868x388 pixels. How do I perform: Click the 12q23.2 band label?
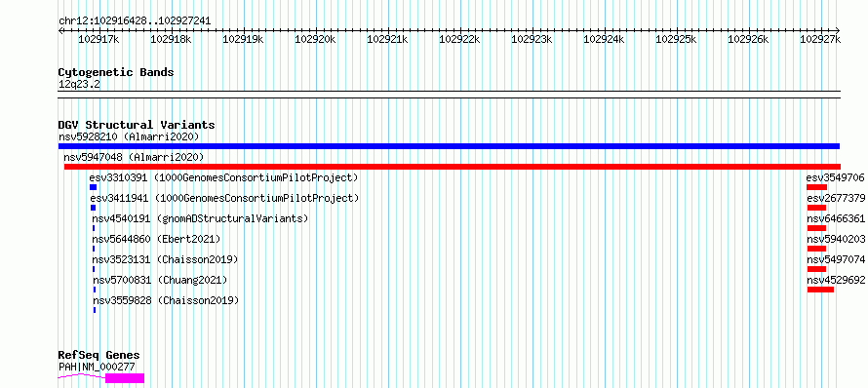[79, 84]
